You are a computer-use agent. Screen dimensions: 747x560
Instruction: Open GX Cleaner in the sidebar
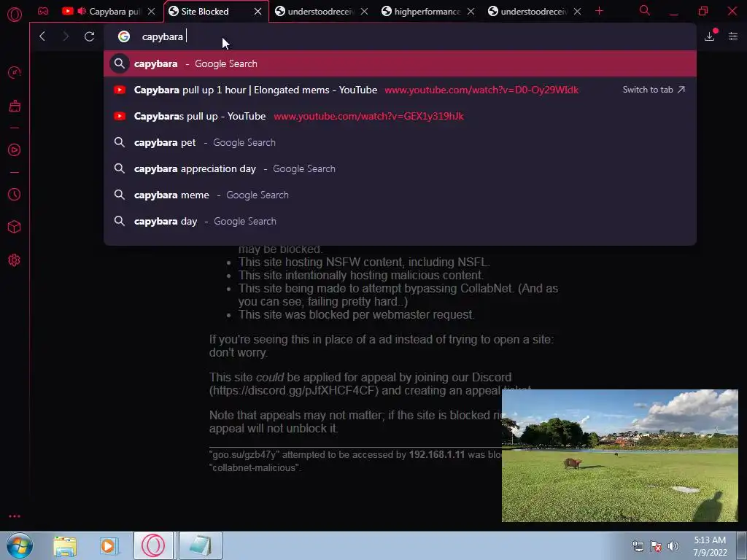[15, 106]
